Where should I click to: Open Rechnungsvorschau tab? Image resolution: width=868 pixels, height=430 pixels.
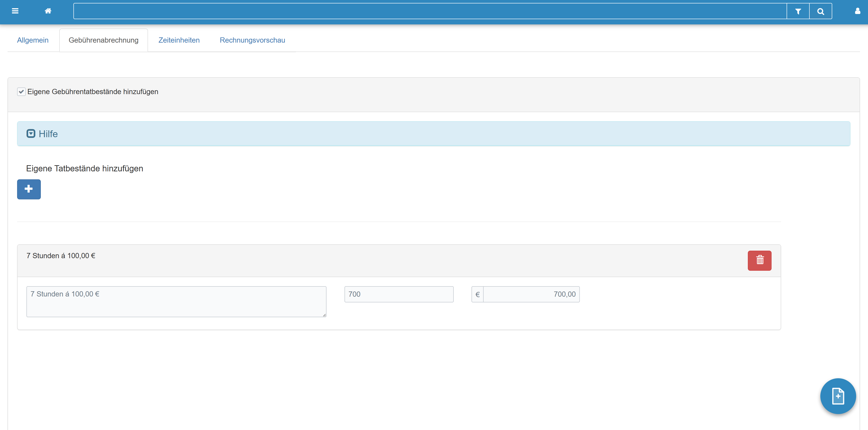coord(252,40)
